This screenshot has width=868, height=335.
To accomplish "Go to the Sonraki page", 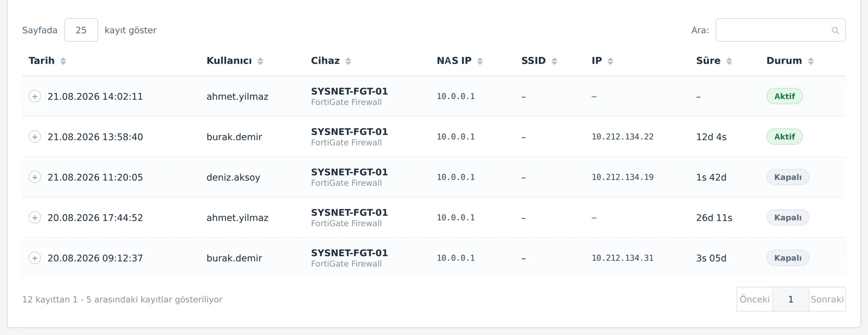I will click(827, 299).
